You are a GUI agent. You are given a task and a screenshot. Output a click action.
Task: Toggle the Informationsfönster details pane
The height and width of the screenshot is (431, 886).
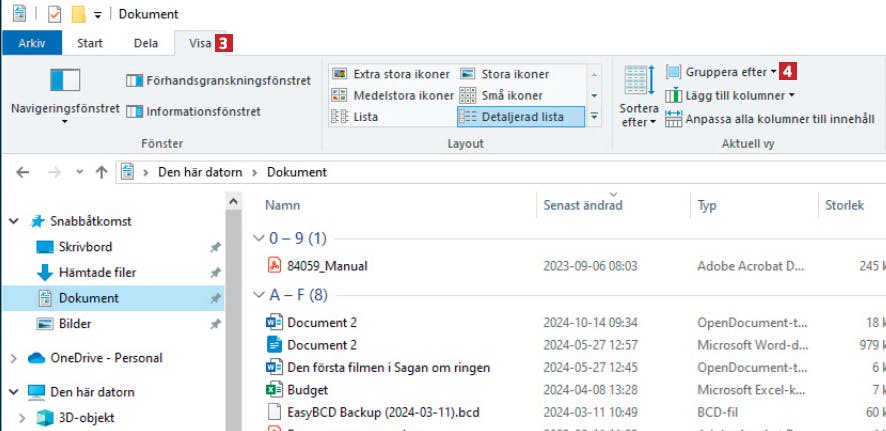point(195,111)
